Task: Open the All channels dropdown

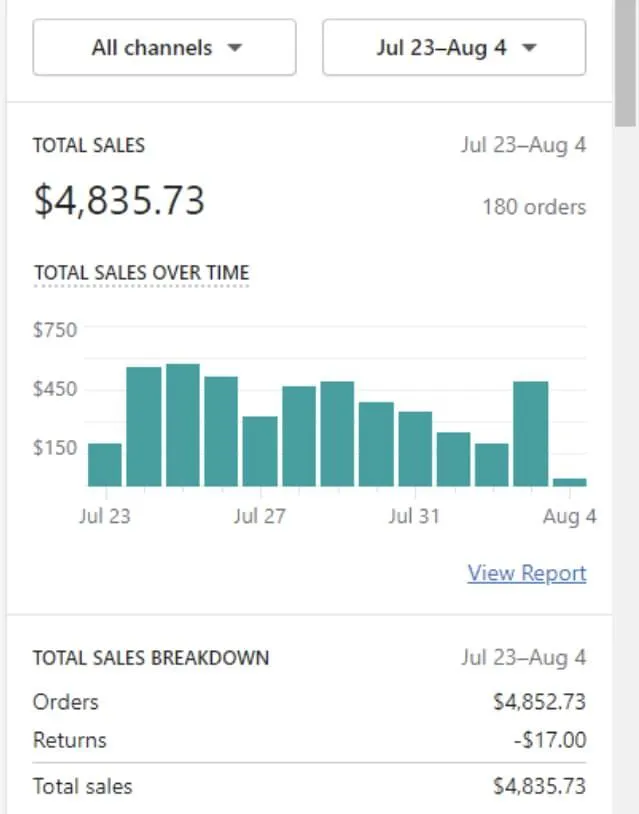Action: click(x=164, y=47)
